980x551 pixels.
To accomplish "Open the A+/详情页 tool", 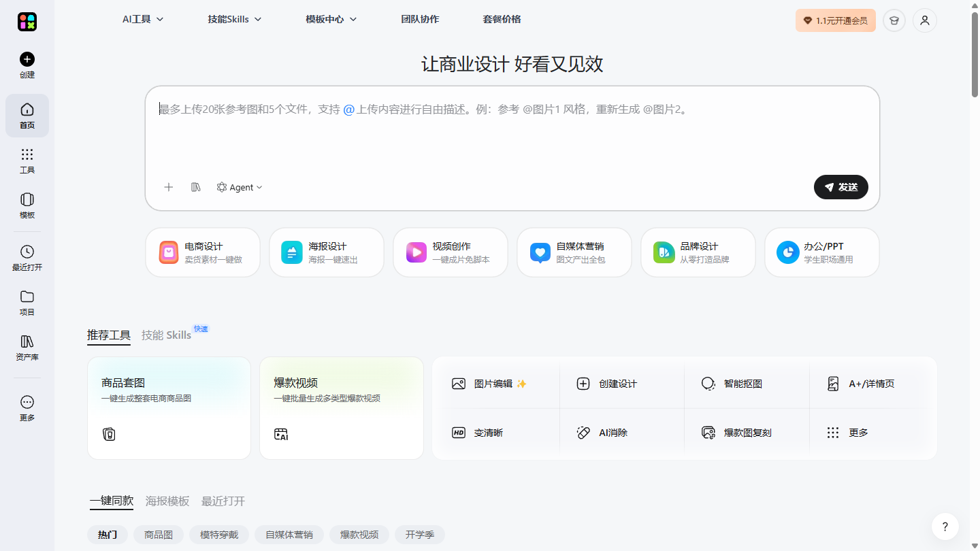I will point(872,384).
